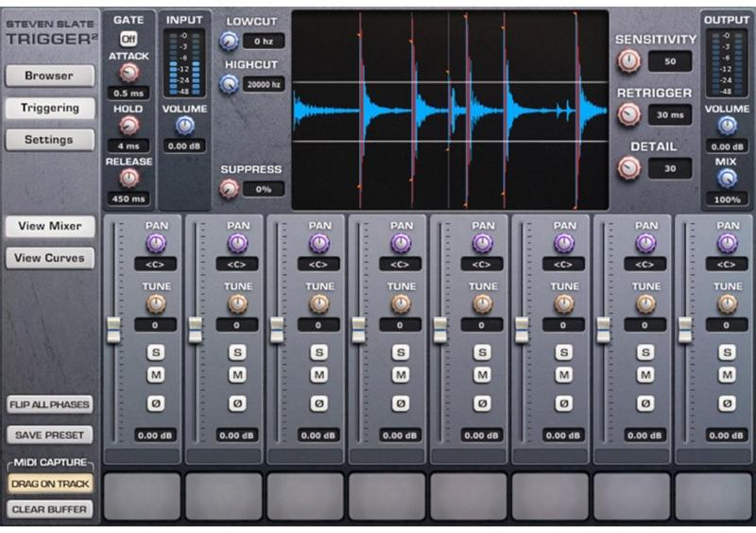The height and width of the screenshot is (533, 756).
Task: Click the last empty sample slot pad
Action: click(x=713, y=496)
